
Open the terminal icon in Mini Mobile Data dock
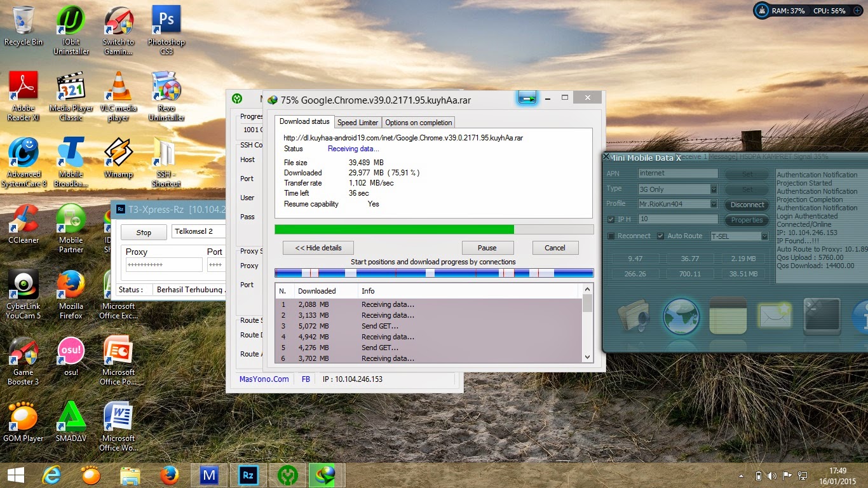[x=822, y=316]
